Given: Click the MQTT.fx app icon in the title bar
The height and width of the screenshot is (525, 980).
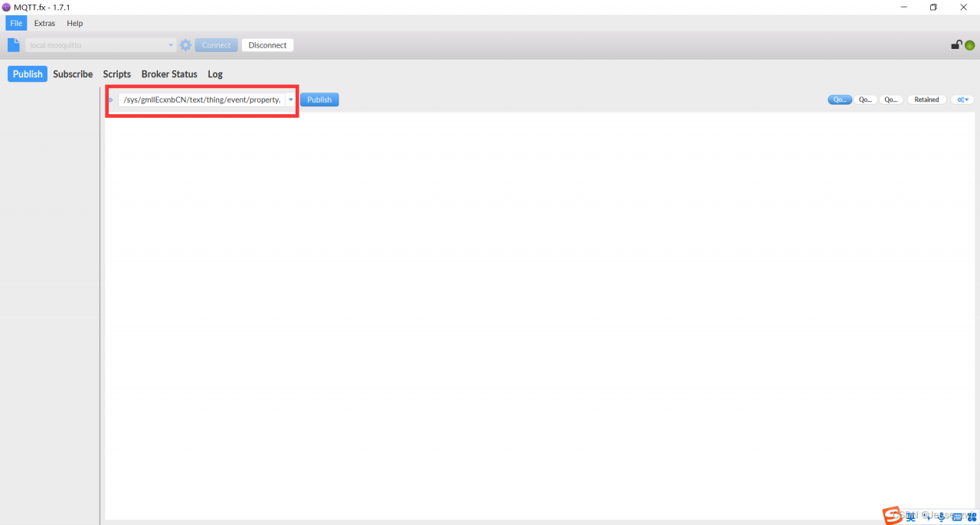Looking at the screenshot, I should tap(7, 7).
